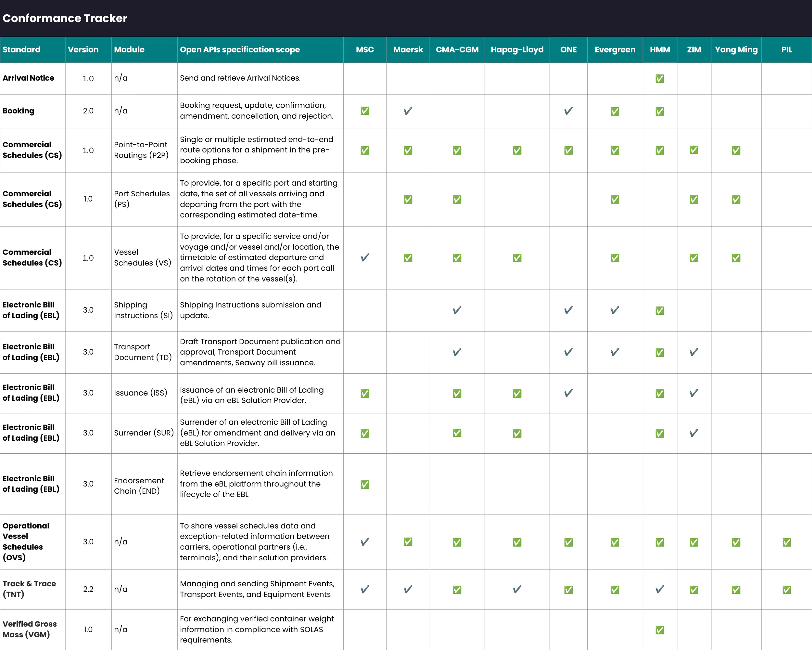This screenshot has width=812, height=650.
Task: Click ZIM gray checkmark in Surrender row
Action: point(694,433)
